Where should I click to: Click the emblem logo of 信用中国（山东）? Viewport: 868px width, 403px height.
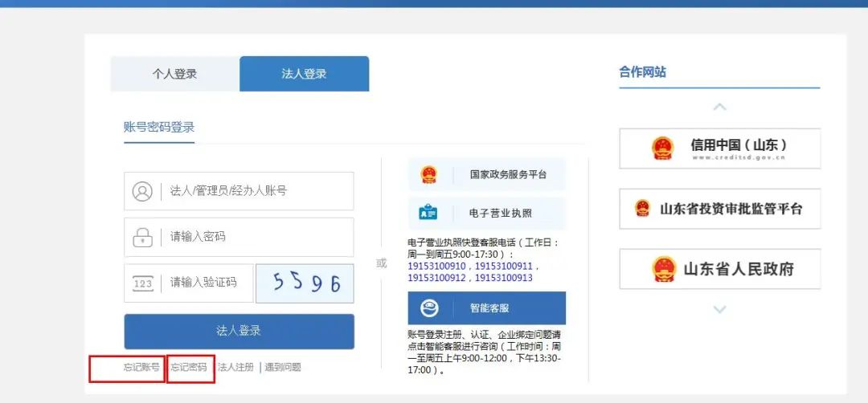(662, 149)
